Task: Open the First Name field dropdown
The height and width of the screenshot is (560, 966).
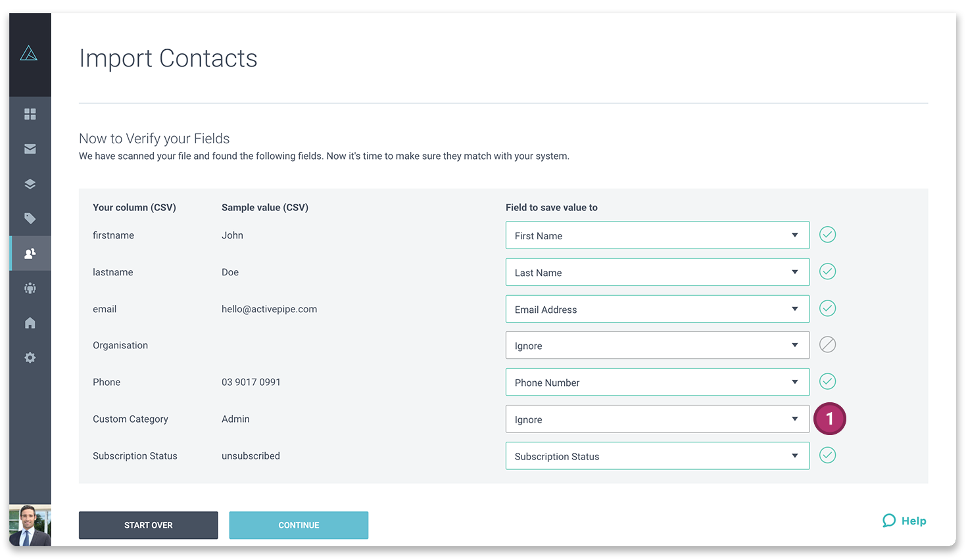Action: [658, 235]
